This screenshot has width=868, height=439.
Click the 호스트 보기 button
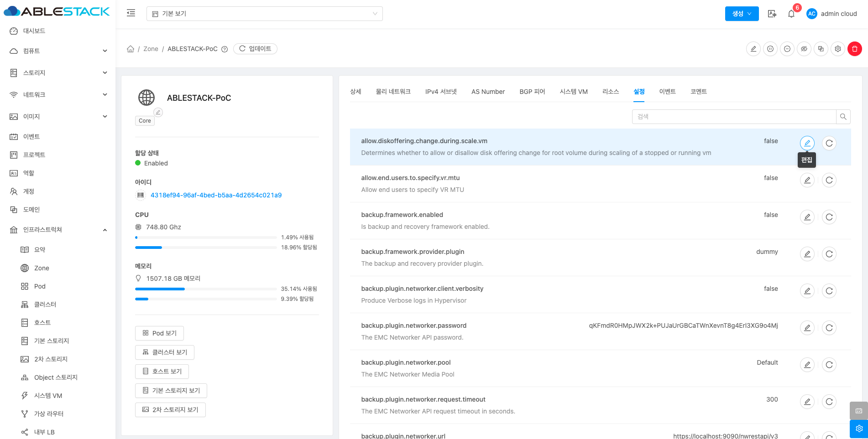tap(162, 372)
